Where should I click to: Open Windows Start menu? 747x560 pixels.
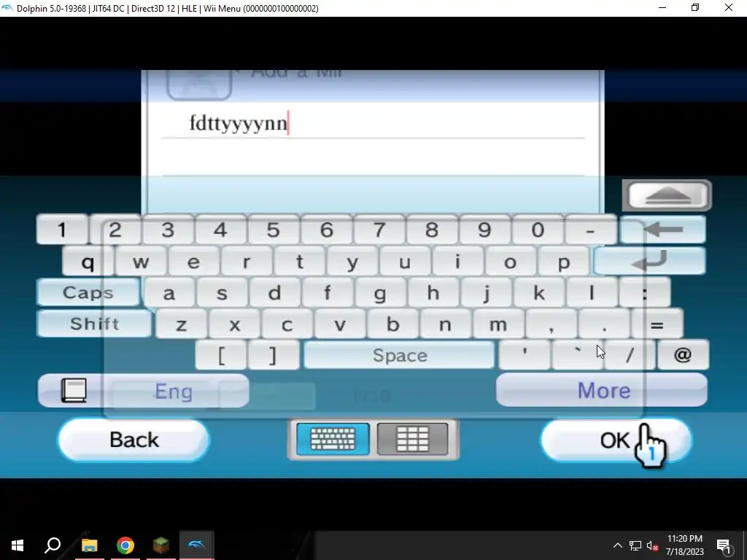[18, 545]
